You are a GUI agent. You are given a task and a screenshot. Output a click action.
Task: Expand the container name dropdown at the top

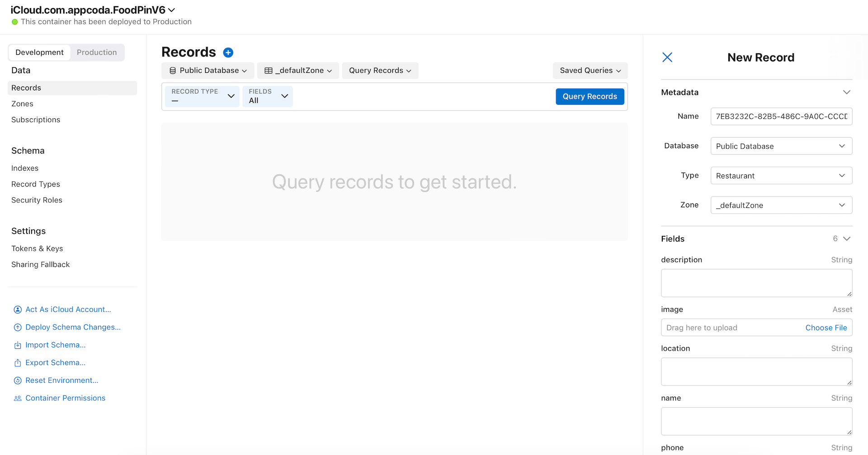pos(171,9)
